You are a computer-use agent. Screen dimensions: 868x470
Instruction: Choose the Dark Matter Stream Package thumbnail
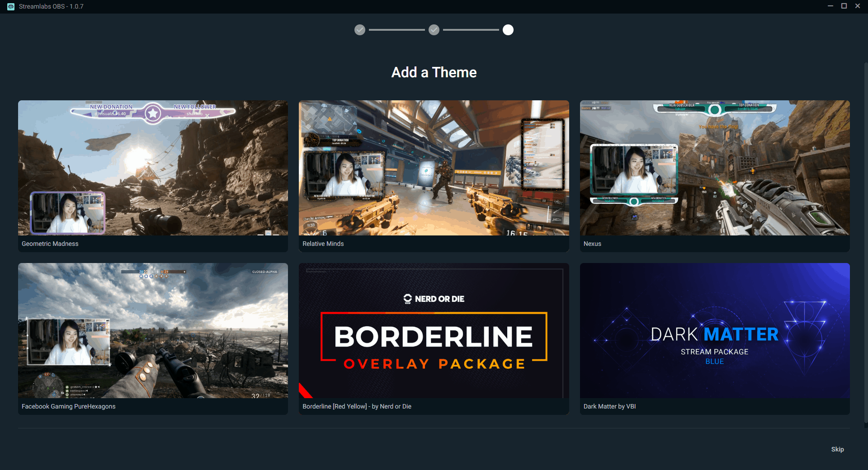715,330
